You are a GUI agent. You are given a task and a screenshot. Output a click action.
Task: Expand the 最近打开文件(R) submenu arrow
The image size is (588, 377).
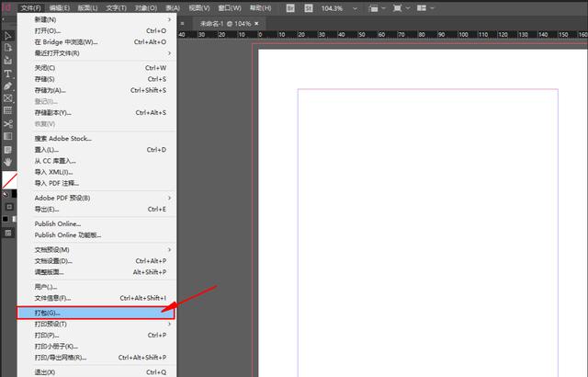click(x=169, y=53)
